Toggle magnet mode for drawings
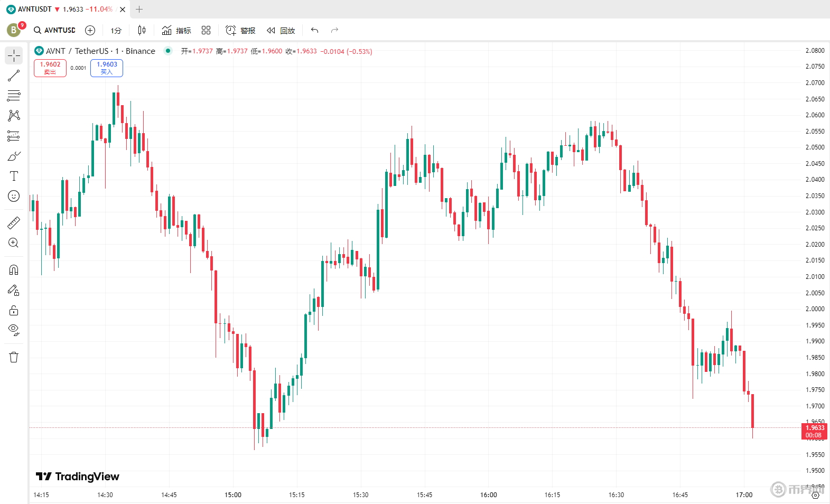This screenshot has height=504, width=830. 14,270
